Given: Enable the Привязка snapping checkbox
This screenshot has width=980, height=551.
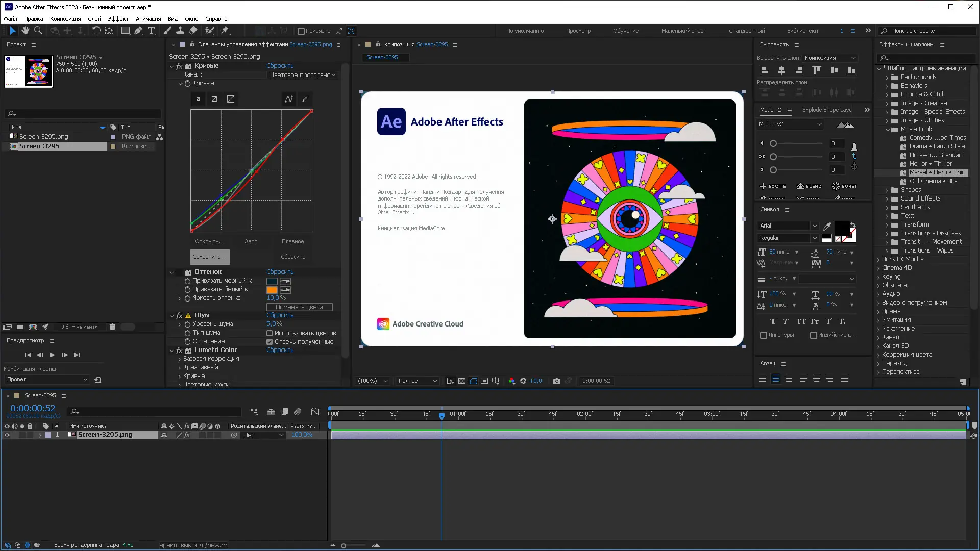Looking at the screenshot, I should click(x=301, y=31).
